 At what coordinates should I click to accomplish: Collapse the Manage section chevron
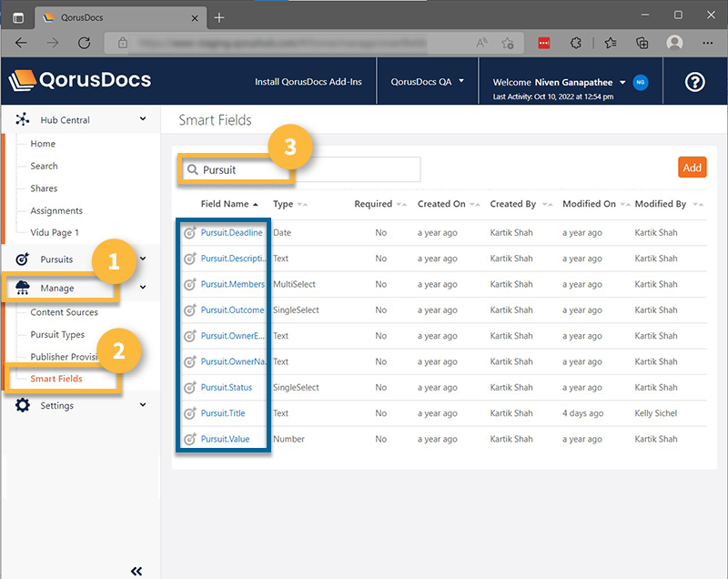pyautogui.click(x=143, y=288)
